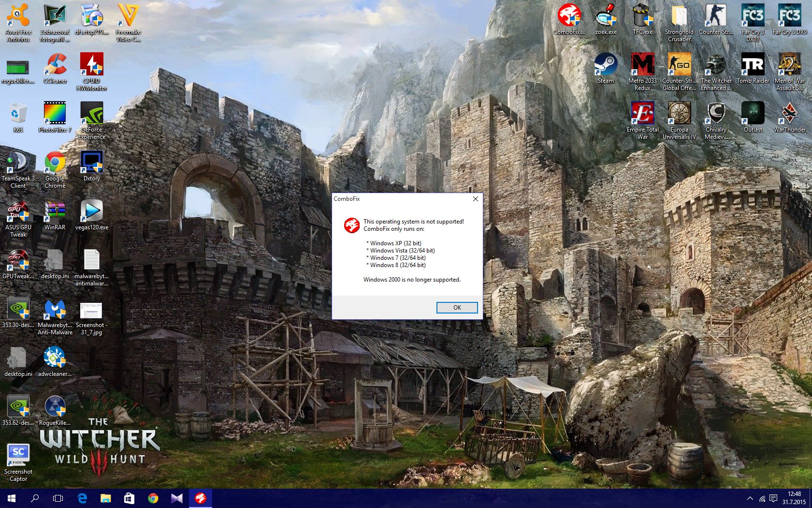Select zoek.exe desktop icon
Screen dimensions: 812x508
tap(606, 19)
